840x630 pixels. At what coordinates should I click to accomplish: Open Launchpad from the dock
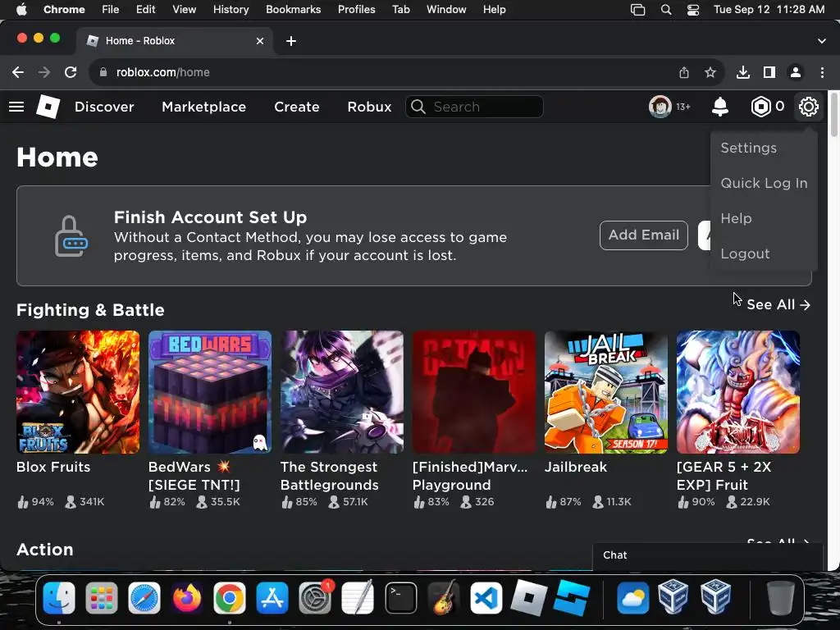pos(101,598)
